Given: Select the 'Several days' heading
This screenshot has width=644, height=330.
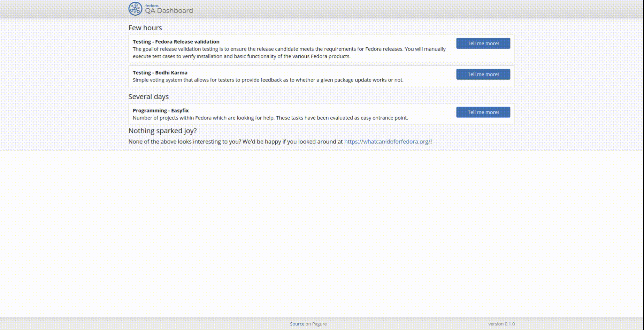Looking at the screenshot, I should tap(148, 97).
